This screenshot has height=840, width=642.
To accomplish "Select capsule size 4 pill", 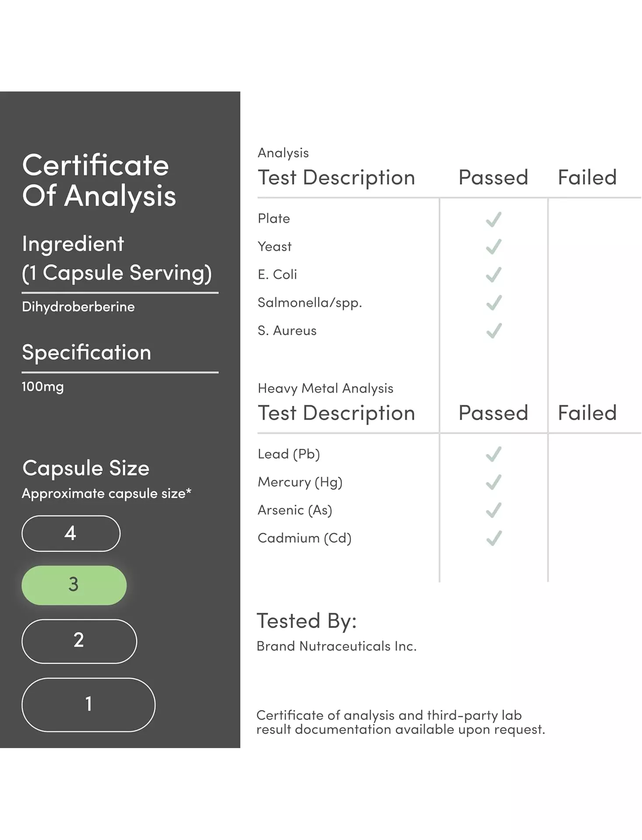I will [71, 534].
